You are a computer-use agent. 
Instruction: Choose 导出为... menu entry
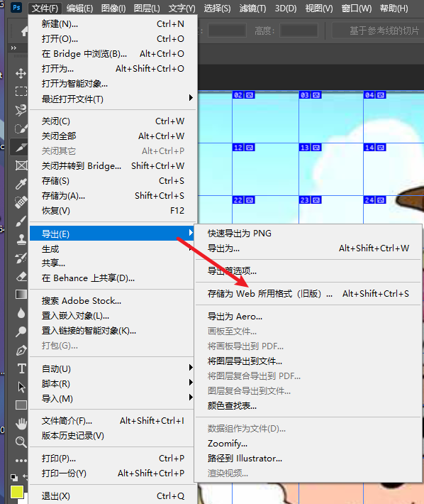coord(308,248)
